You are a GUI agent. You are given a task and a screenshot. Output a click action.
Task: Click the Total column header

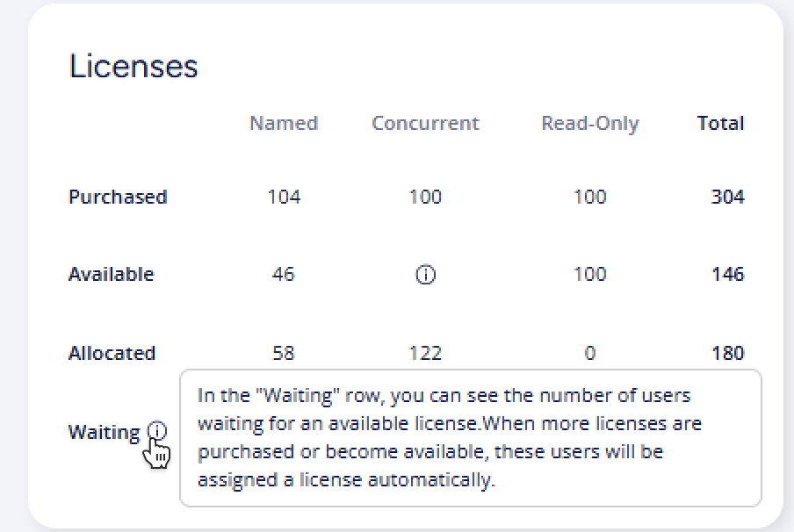click(x=720, y=124)
